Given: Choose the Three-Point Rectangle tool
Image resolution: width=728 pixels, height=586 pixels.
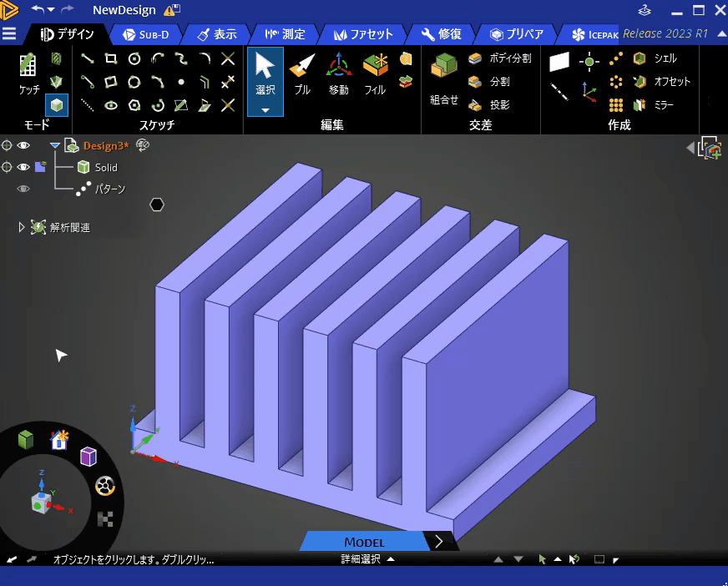Looking at the screenshot, I should (111, 82).
